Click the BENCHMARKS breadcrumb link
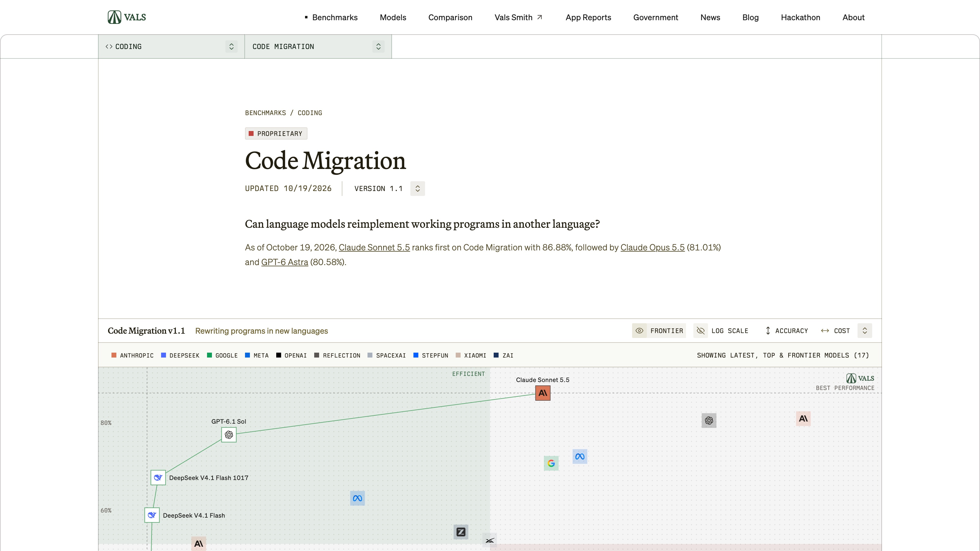The image size is (980, 551). click(x=265, y=113)
